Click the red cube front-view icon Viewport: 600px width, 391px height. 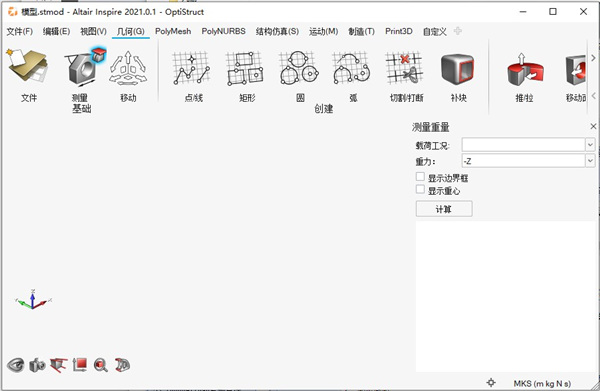[x=80, y=365]
